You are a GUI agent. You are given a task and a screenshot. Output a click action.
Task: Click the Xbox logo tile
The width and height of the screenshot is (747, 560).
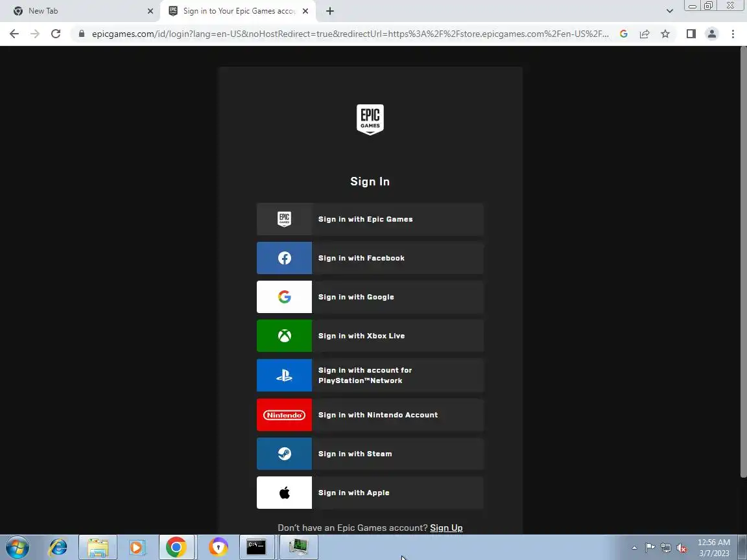285,336
